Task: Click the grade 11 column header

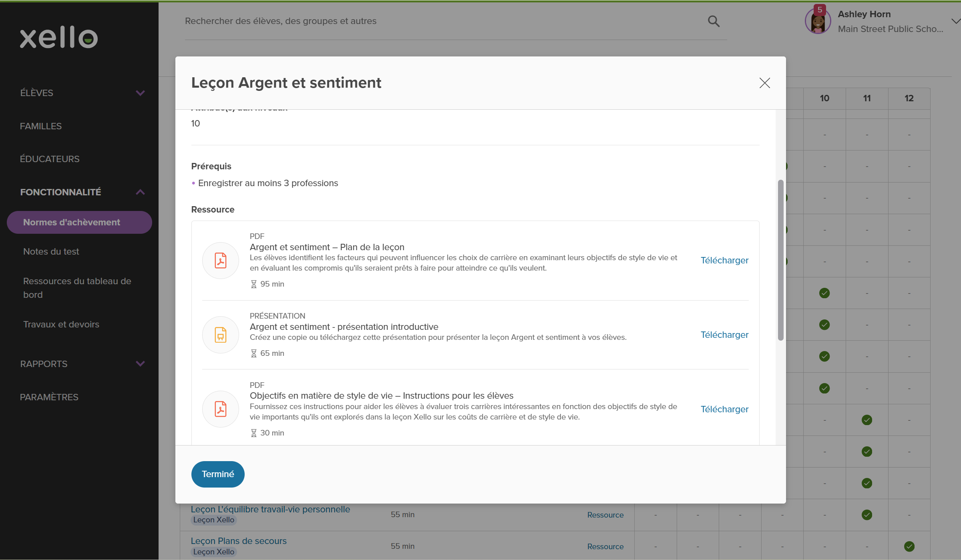Action: [867, 98]
